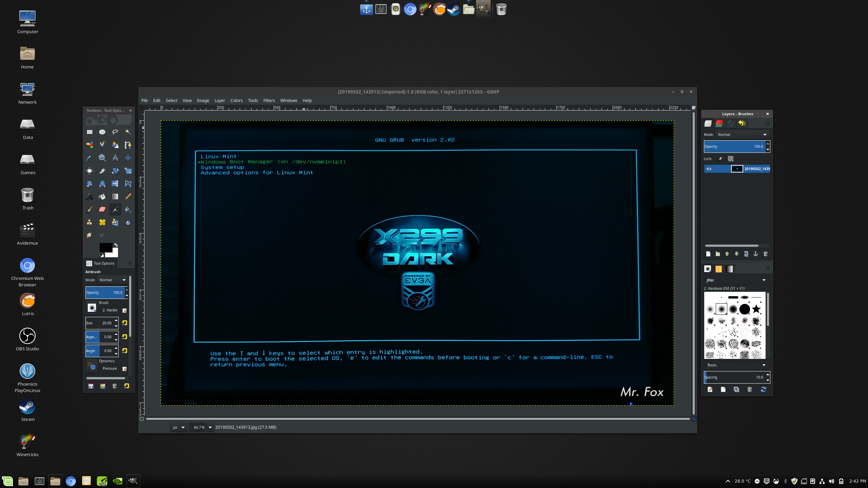Open the Airbrush Mode dropdown
The height and width of the screenshot is (488, 868).
click(113, 280)
